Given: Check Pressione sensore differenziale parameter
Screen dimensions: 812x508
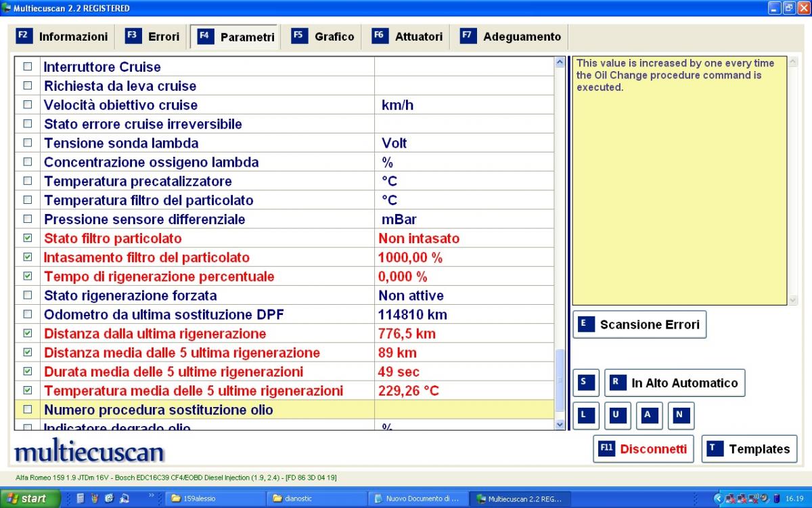Looking at the screenshot, I should (x=28, y=218).
